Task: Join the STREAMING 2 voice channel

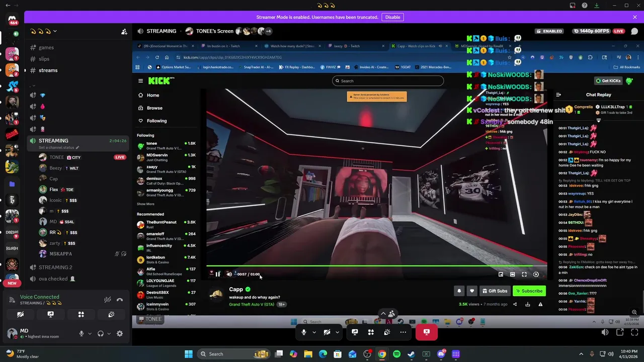Action: pyautogui.click(x=55, y=267)
